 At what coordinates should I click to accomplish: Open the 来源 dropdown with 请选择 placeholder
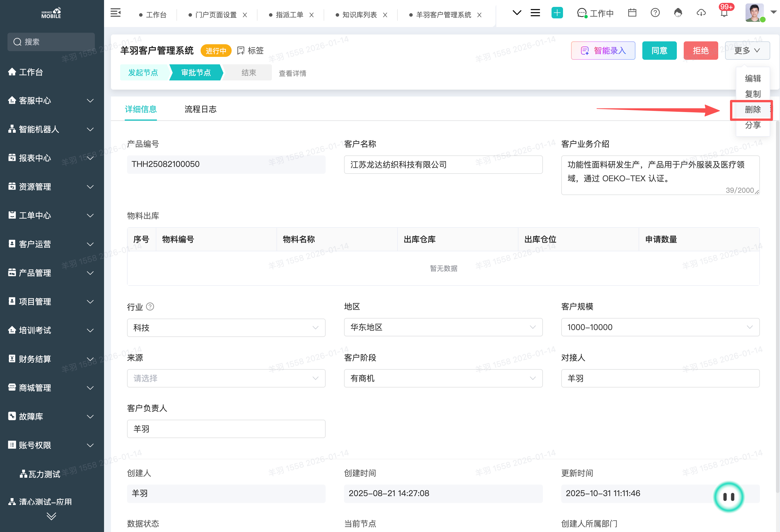point(226,378)
